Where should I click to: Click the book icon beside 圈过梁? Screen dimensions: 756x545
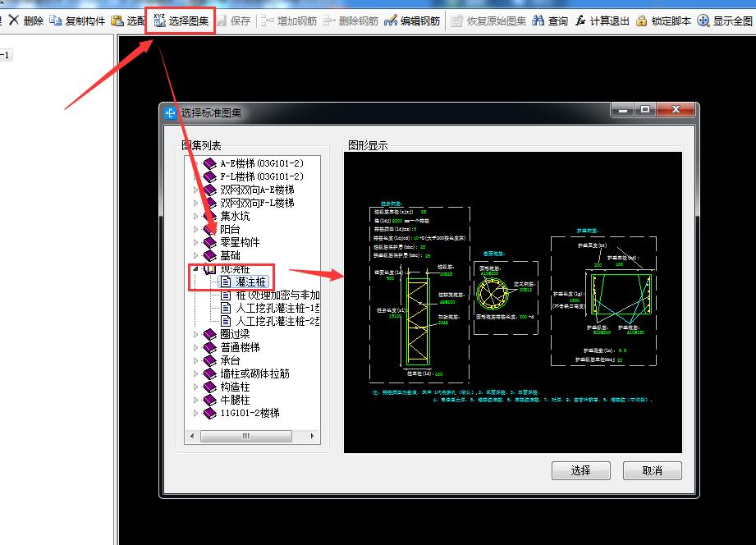tap(210, 334)
